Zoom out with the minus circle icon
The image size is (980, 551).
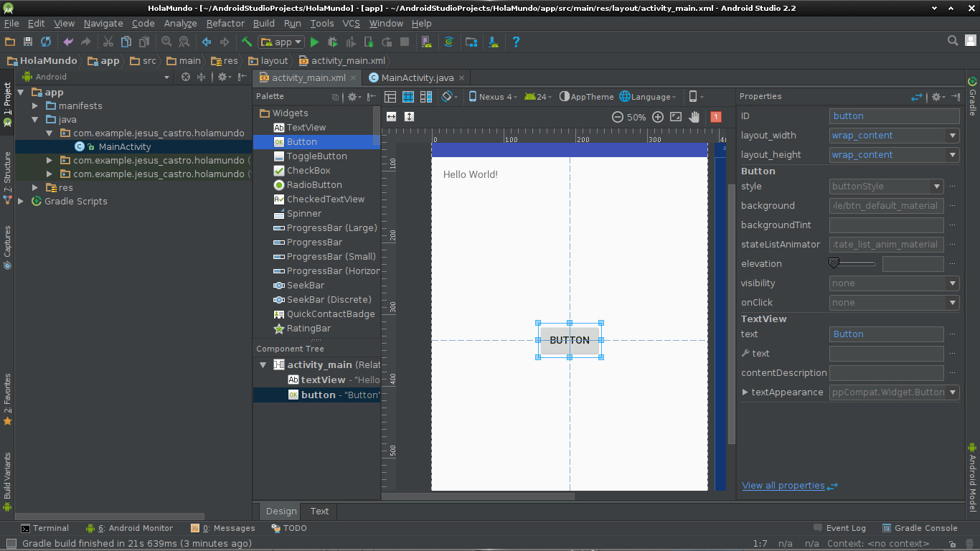coord(618,117)
